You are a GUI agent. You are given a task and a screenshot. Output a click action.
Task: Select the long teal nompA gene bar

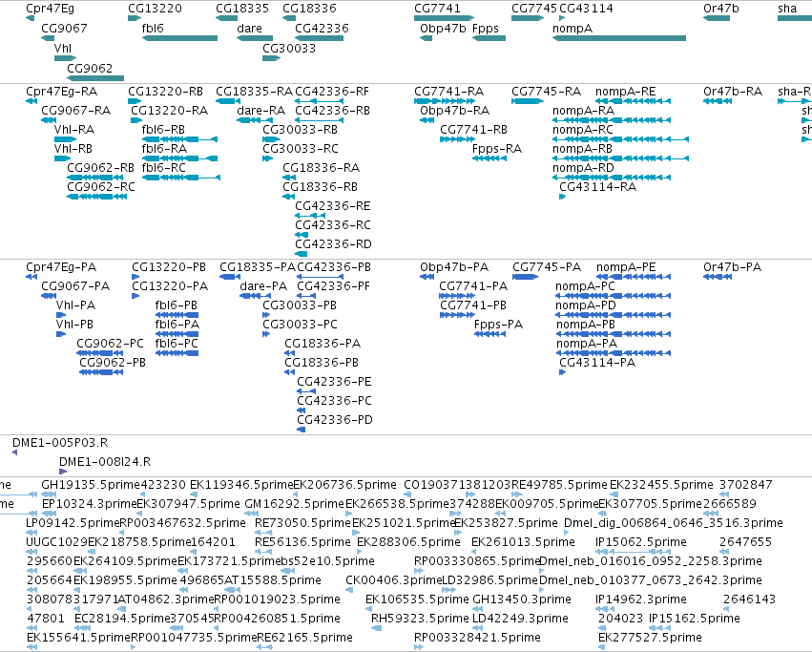tap(619, 38)
